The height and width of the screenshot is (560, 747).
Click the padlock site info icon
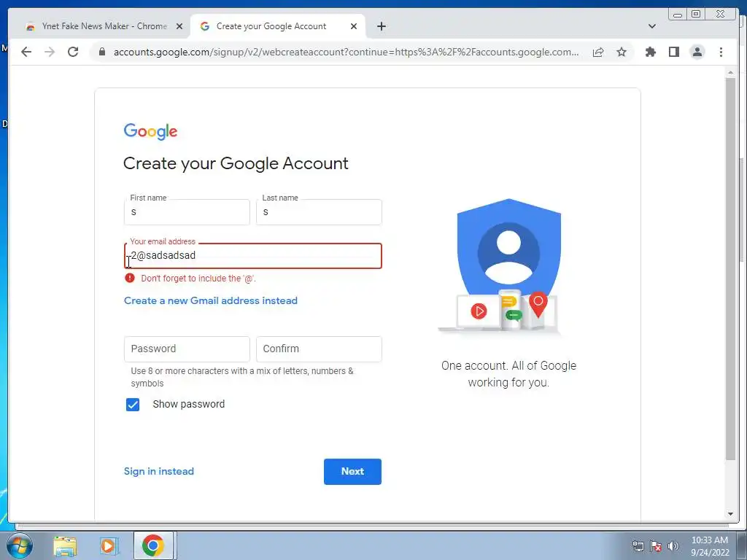[102, 52]
